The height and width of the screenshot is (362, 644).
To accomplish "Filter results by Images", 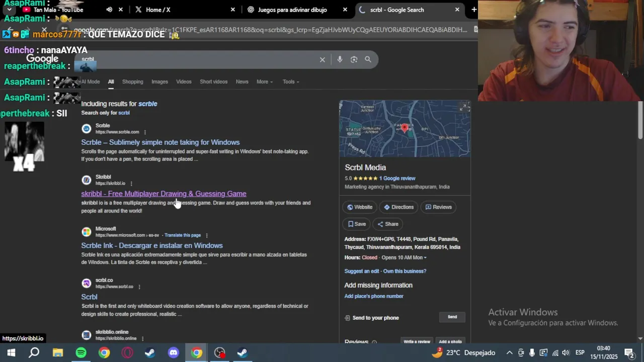I will pyautogui.click(x=159, y=82).
